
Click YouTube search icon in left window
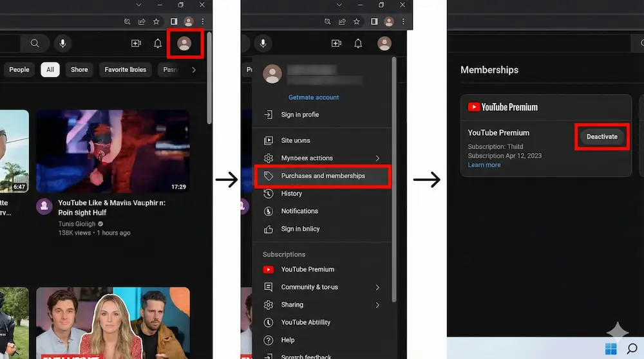point(35,43)
